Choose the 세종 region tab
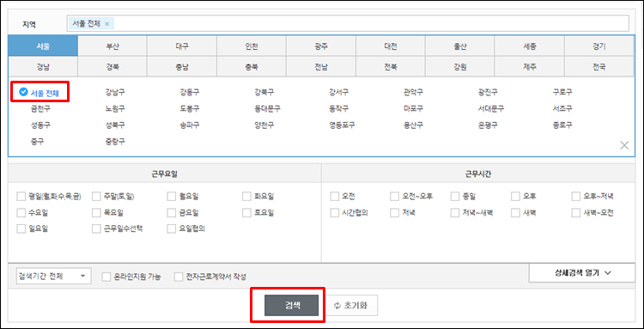Screen dimensions: 644x329 (529, 46)
